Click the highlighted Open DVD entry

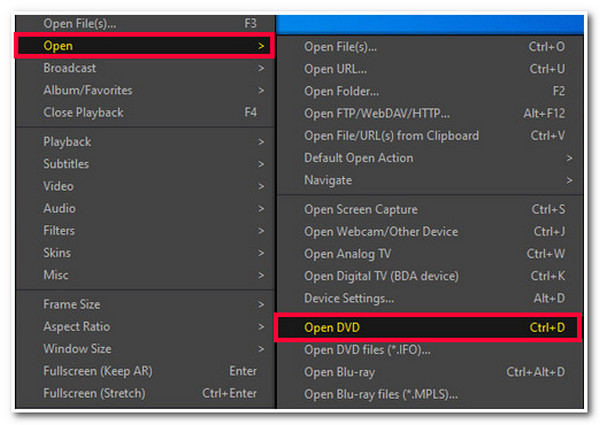[428, 327]
